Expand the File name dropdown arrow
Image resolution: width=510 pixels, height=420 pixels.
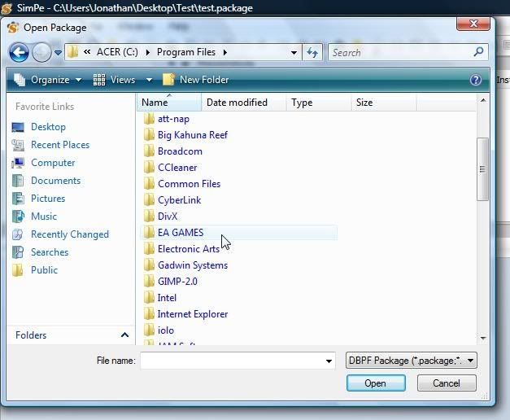click(329, 361)
